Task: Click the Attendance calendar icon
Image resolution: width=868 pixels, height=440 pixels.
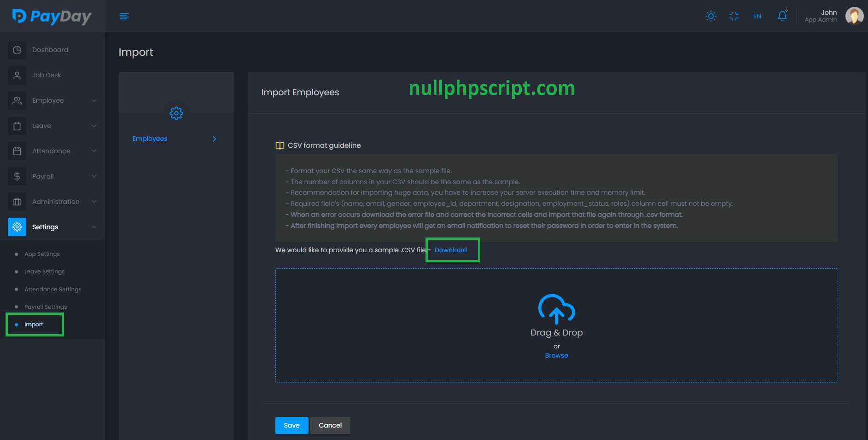Action: pos(17,151)
